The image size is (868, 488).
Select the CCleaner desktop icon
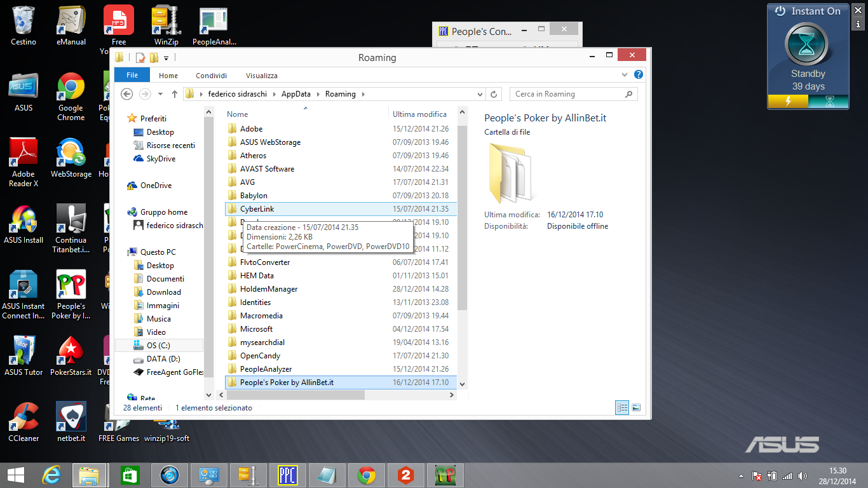[x=24, y=423]
